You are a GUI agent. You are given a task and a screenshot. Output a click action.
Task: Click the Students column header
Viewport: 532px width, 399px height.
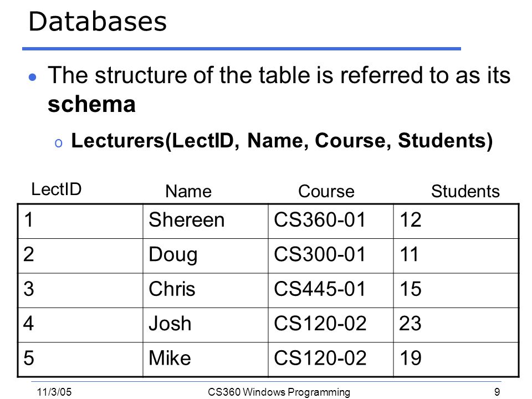465,191
